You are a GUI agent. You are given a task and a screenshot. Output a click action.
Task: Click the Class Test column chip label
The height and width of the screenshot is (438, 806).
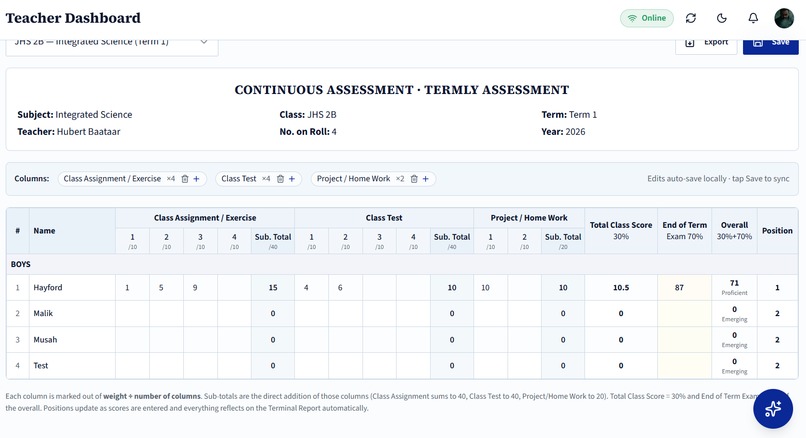[239, 179]
